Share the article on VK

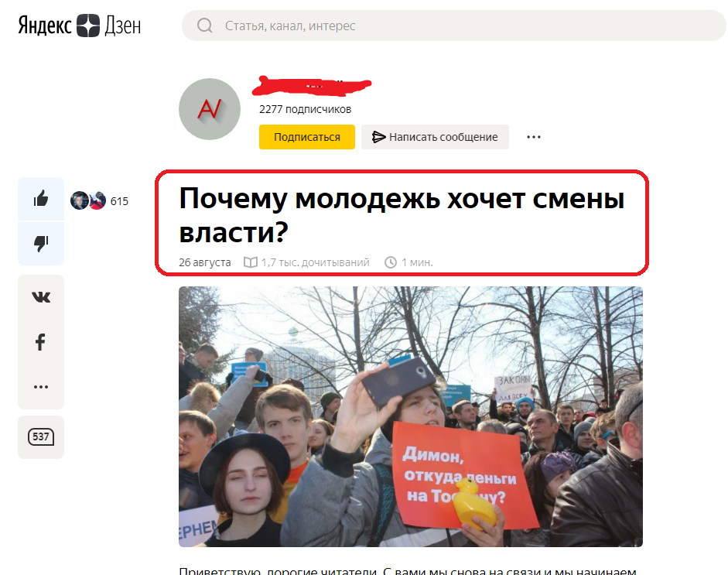point(41,297)
